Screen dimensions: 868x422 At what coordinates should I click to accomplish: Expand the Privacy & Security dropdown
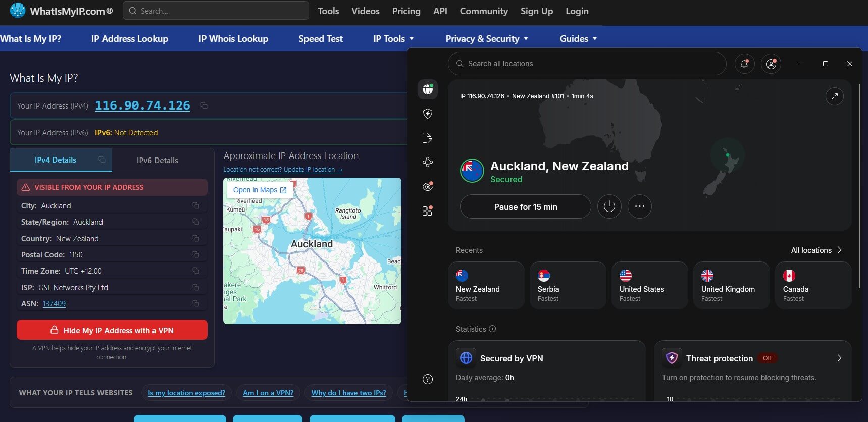487,39
